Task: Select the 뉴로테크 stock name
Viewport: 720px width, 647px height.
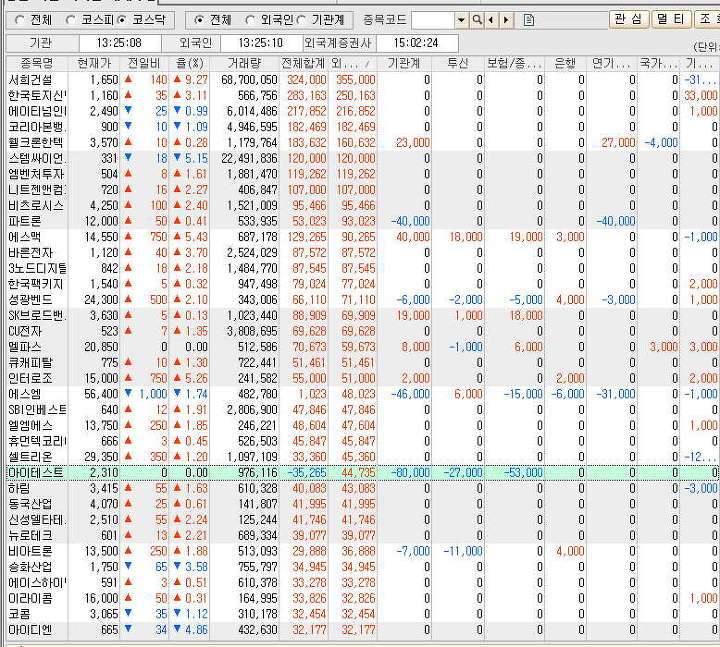Action: [30, 535]
